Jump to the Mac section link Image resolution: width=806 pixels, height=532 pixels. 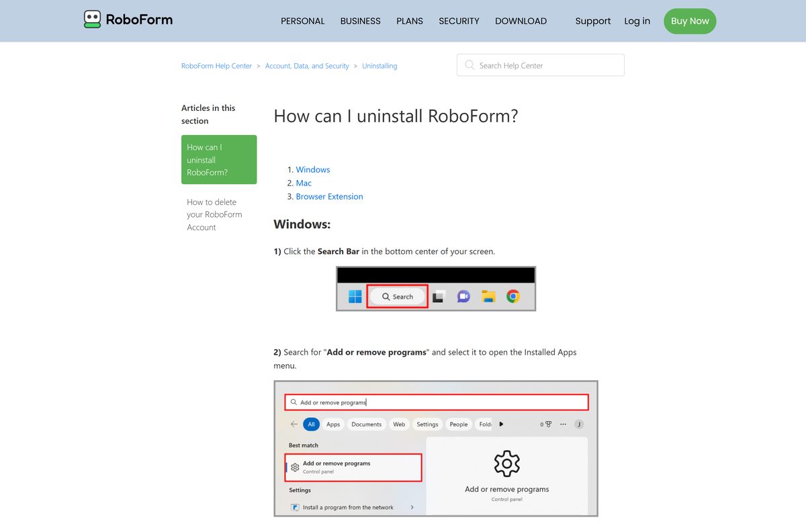click(x=304, y=183)
